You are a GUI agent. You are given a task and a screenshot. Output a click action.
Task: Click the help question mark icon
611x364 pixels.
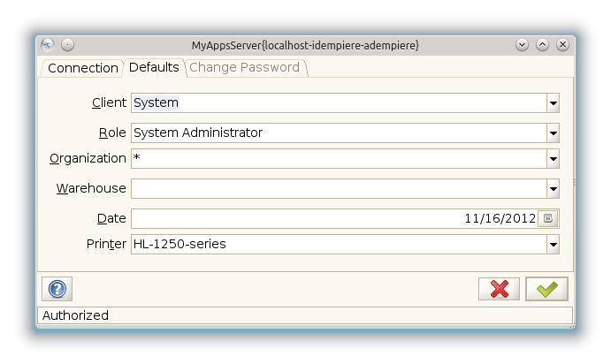pyautogui.click(x=57, y=289)
